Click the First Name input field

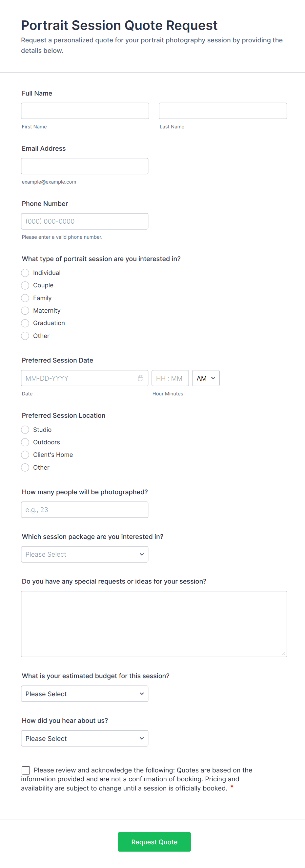coord(85,111)
